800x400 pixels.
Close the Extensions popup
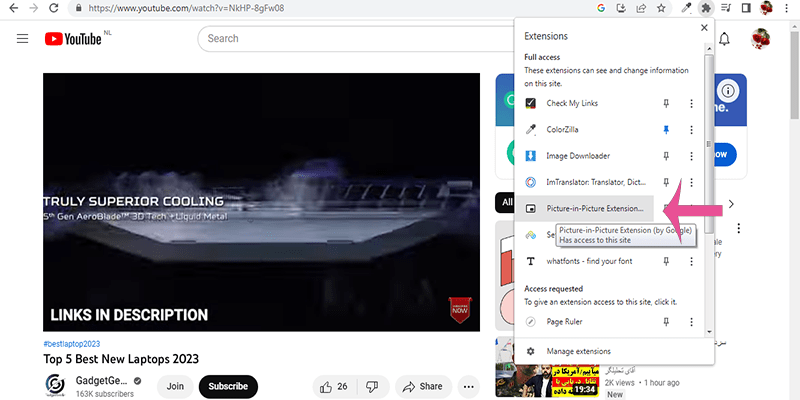703,28
